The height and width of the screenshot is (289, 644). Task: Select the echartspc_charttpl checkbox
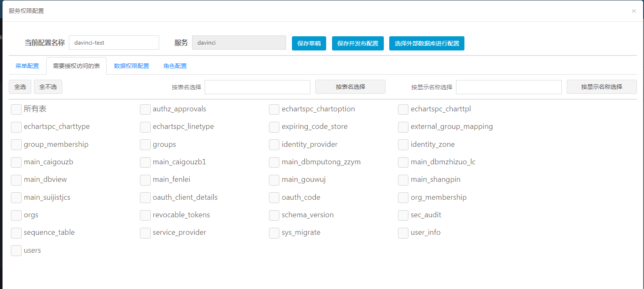click(x=403, y=109)
